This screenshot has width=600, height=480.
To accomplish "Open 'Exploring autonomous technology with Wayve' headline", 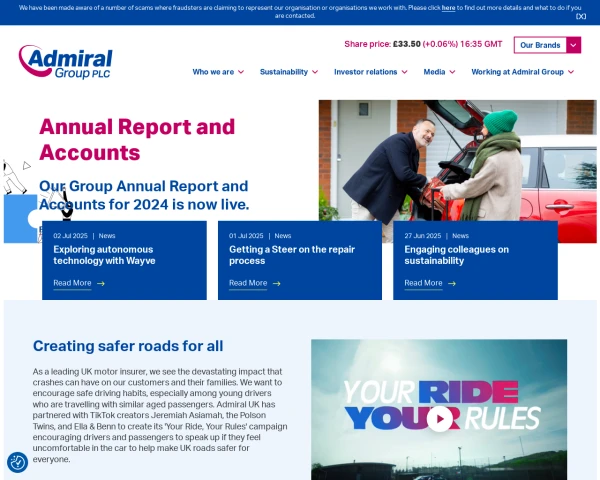I will click(x=104, y=255).
